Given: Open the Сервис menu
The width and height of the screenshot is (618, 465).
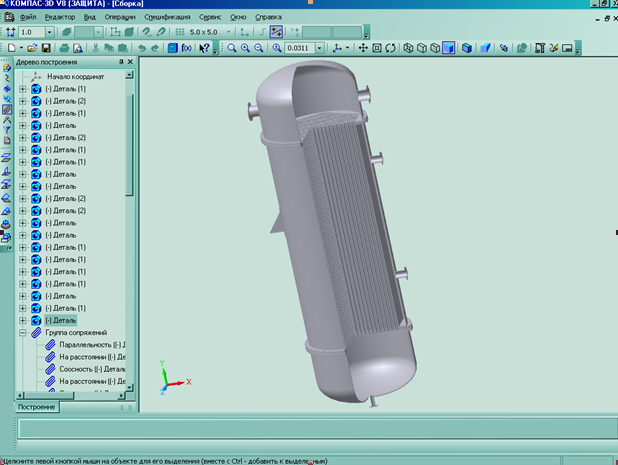Looking at the screenshot, I should (210, 17).
